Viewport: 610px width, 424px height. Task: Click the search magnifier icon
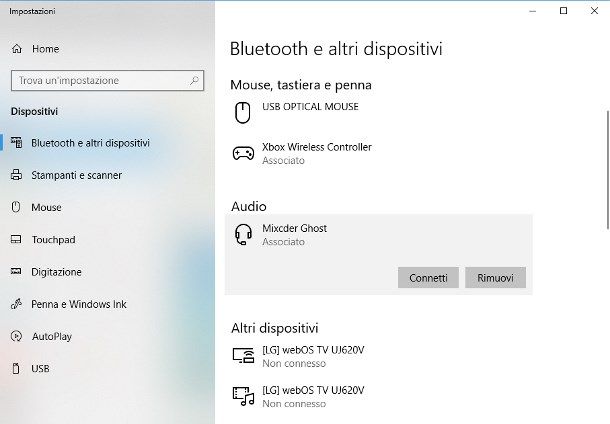(194, 81)
